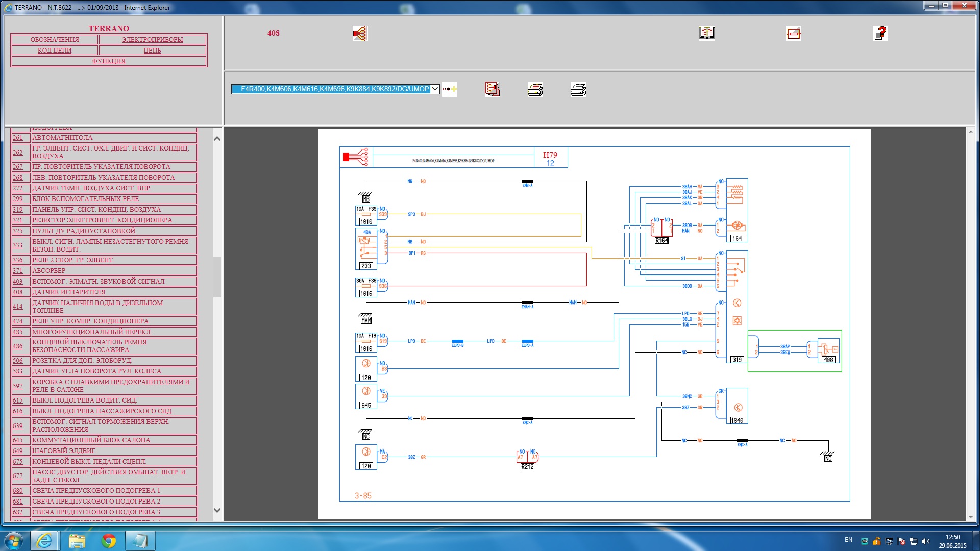Click link 371 АБСОРБЕР
Viewport: 980px width, 551px height.
coord(18,271)
